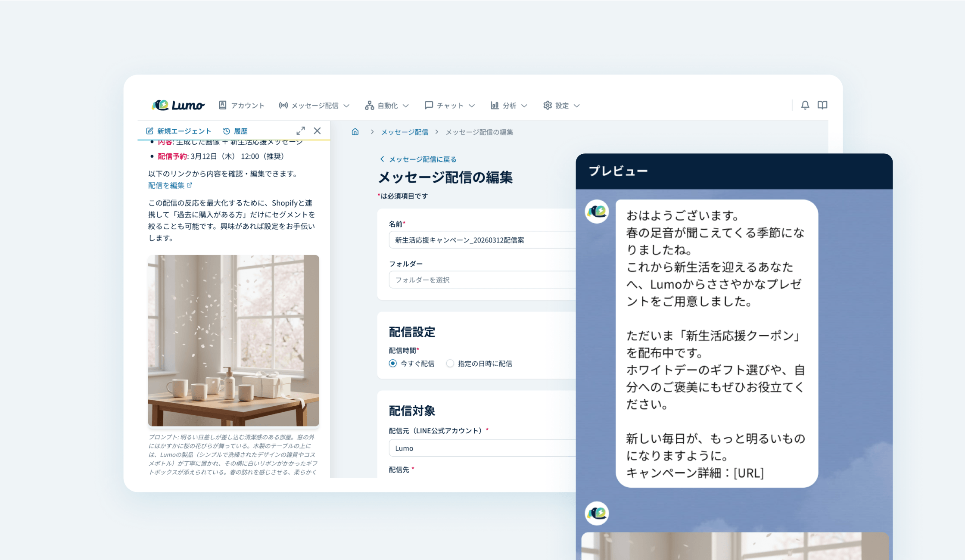Select the generated room image thumbnail

click(233, 340)
